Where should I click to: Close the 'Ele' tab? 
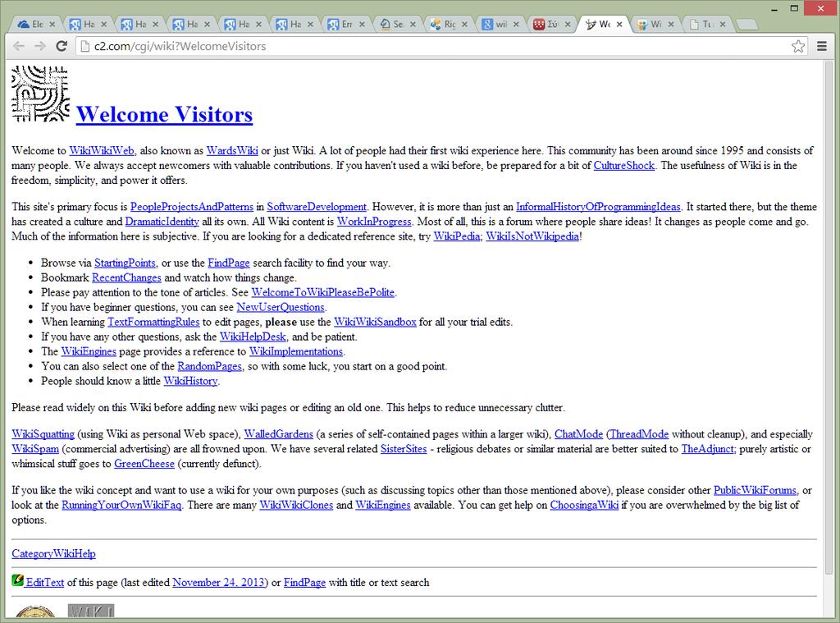(52, 24)
